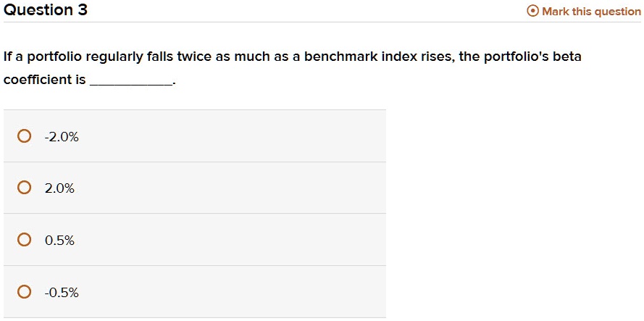Select the -2.0% radio button
Screen dimensions: 644x321
tap(25, 136)
